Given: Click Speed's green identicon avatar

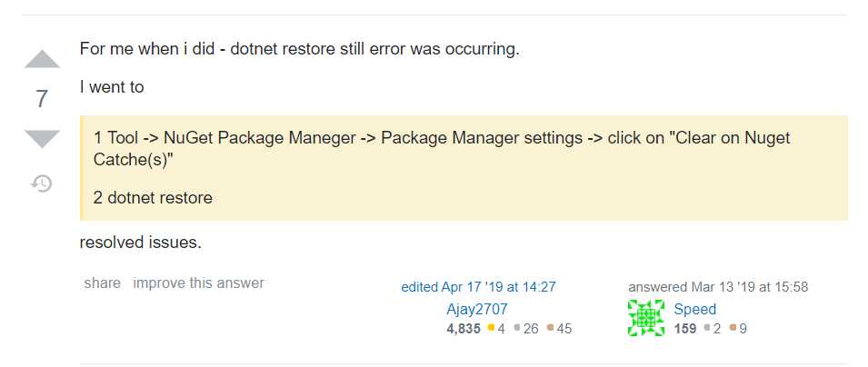Looking at the screenshot, I should (x=646, y=318).
